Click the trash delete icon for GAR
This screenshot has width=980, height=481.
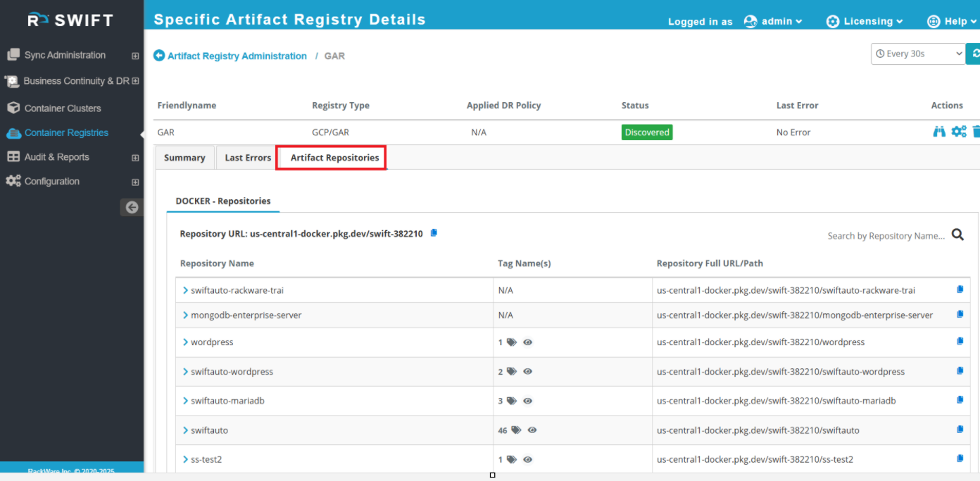tap(976, 132)
